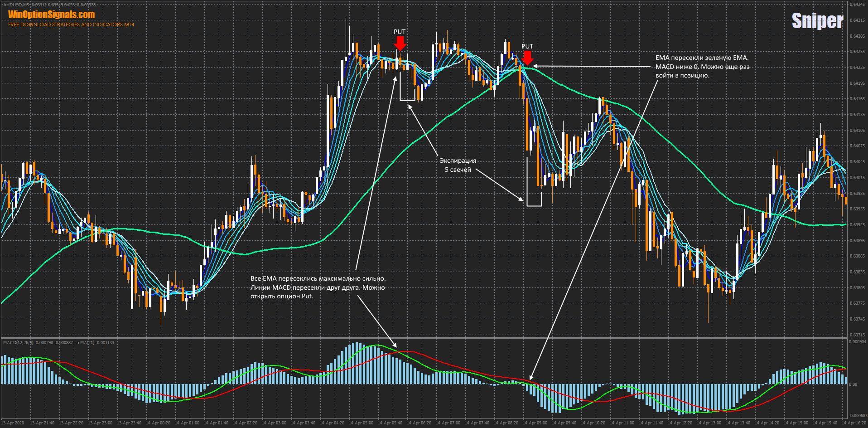This screenshot has width=868, height=428.
Task: Select the MACD(12,26,9) indicator label
Action: 18,343
